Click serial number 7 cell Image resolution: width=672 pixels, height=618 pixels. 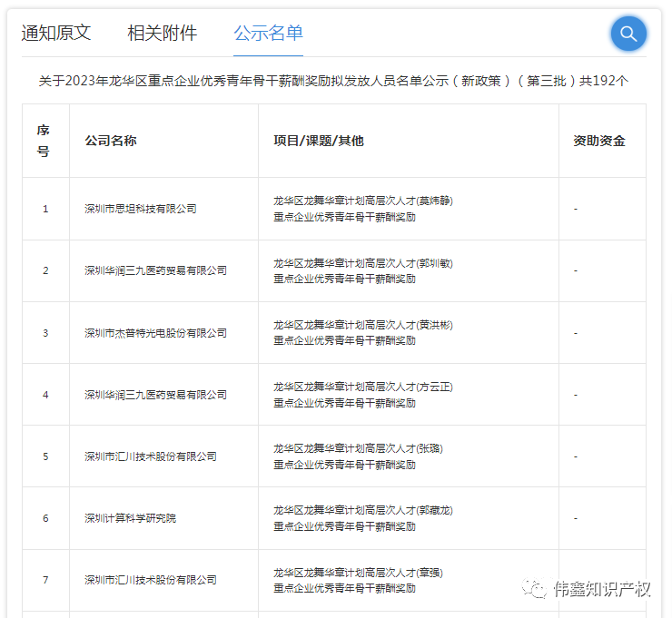pos(45,580)
